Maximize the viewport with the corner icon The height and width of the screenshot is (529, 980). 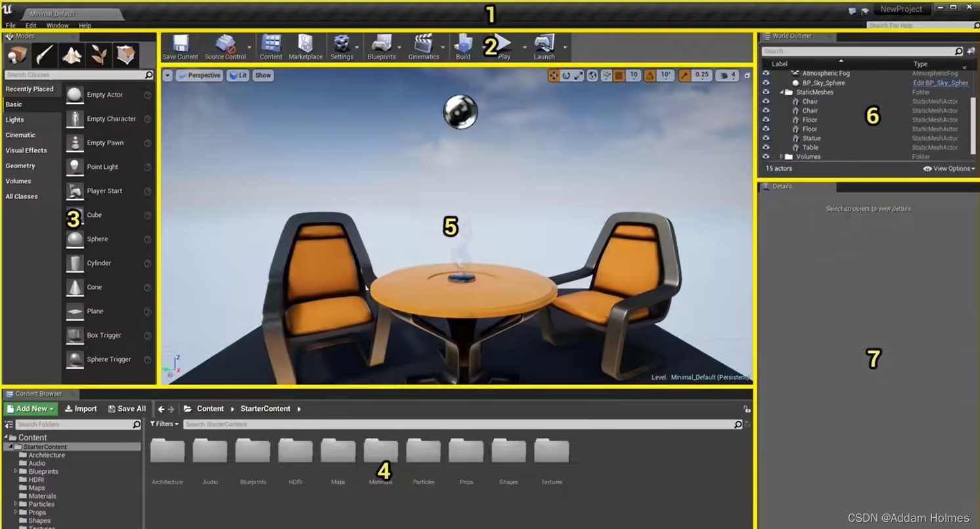pyautogui.click(x=747, y=76)
